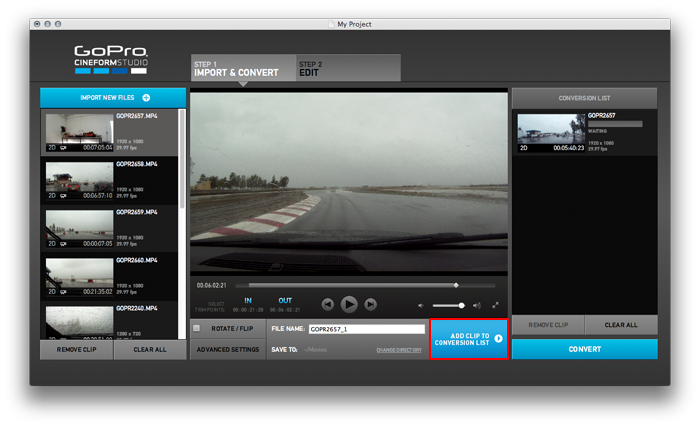This screenshot has height=427, width=700.
Task: Click the GOPR2657 conversion progress bar
Action: coord(615,124)
